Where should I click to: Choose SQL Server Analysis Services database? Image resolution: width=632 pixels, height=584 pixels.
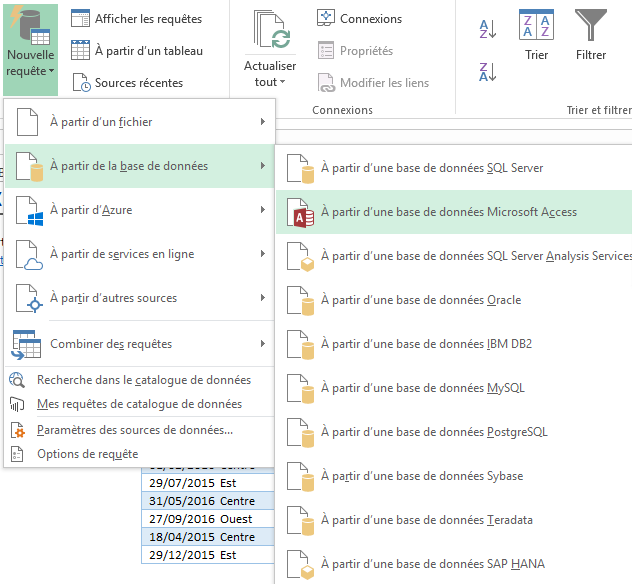454,256
